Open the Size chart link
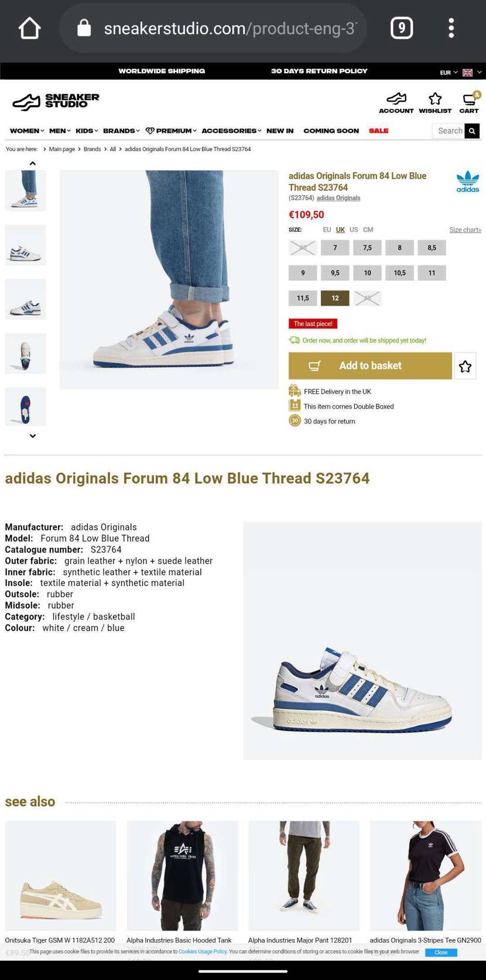Viewport: 486px width, 980px height. pos(466,229)
